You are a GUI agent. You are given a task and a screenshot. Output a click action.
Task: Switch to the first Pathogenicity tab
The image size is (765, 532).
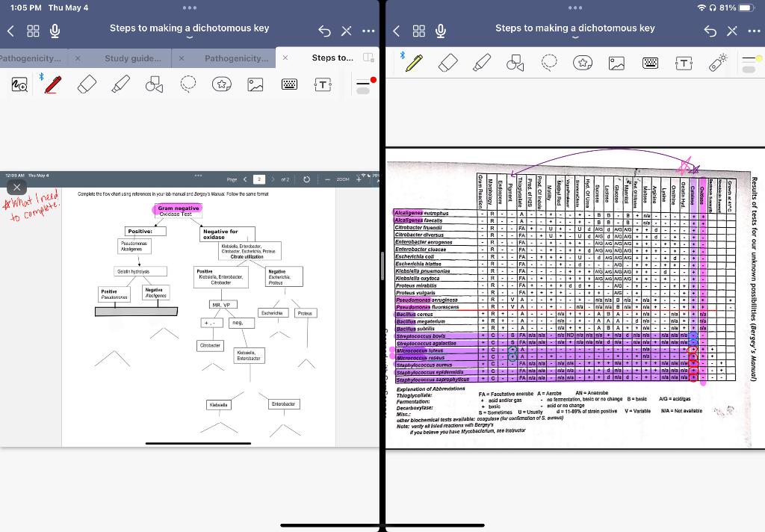(30, 58)
